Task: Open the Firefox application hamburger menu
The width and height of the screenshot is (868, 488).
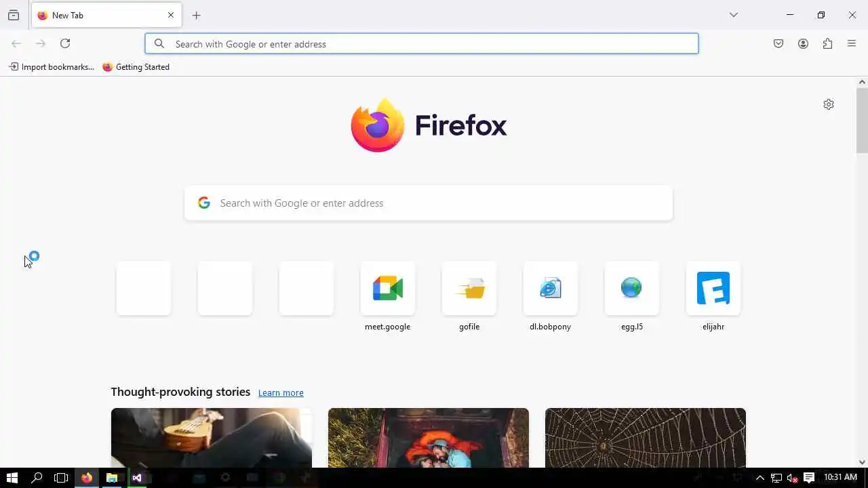Action: 852,43
